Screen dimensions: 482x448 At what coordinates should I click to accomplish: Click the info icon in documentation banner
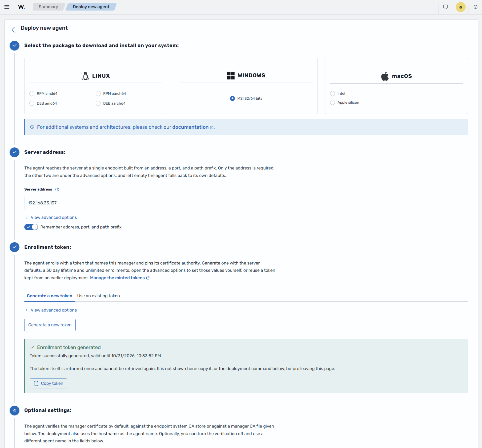coord(32,127)
